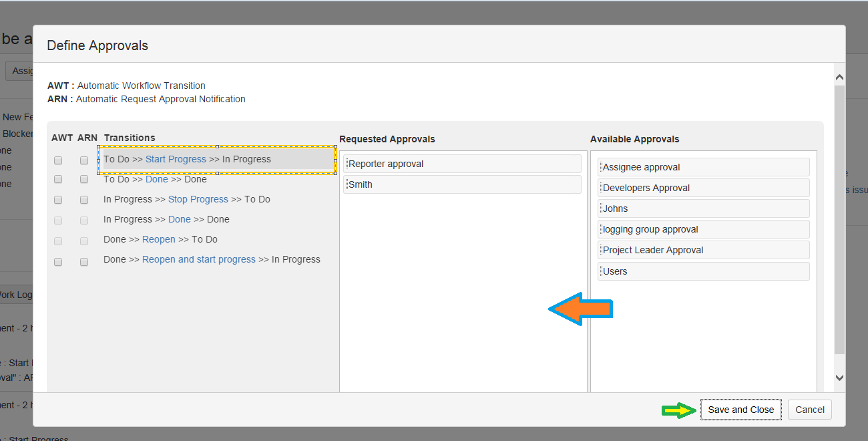868x441 pixels.
Task: Click Project Leader Approval item
Action: [703, 250]
